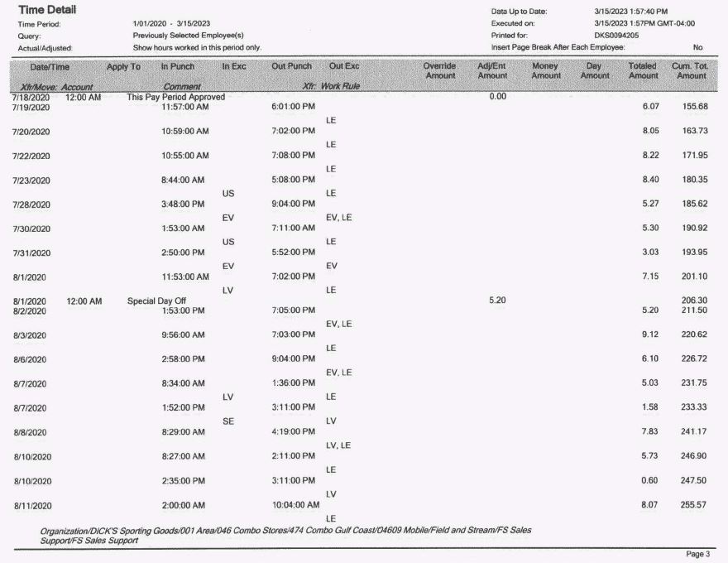Click the Cum. Tot. Amount column header
728x563 pixels.
click(x=692, y=70)
